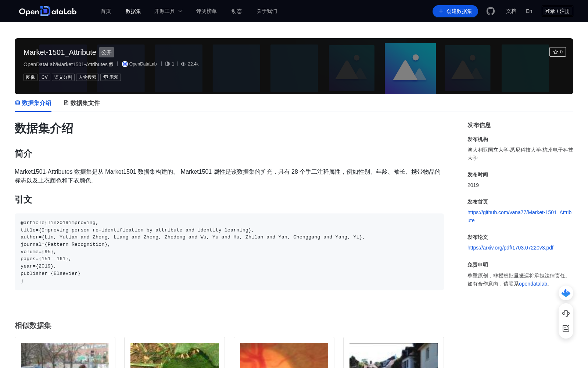Click the 创建数据集 button

click(455, 11)
